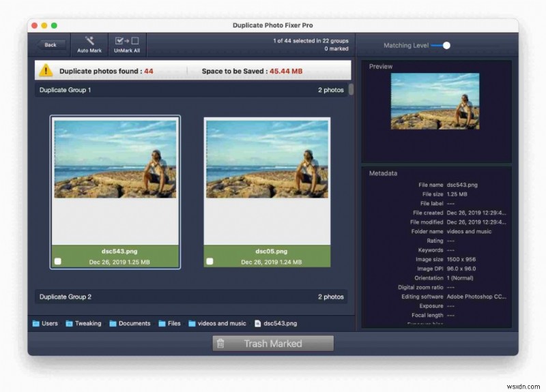Click the UnMark All icon
The image size is (546, 392).
(x=127, y=41)
